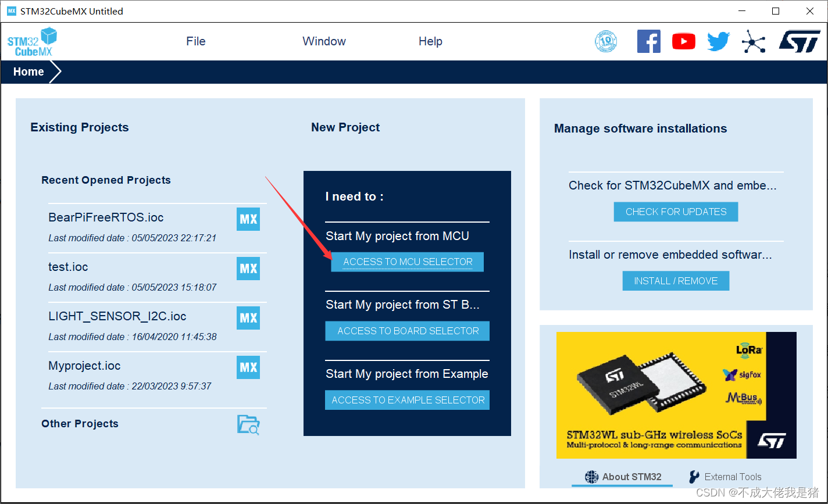
Task: Click ACCESS TO MCU SELECTOR button
Action: (x=408, y=262)
